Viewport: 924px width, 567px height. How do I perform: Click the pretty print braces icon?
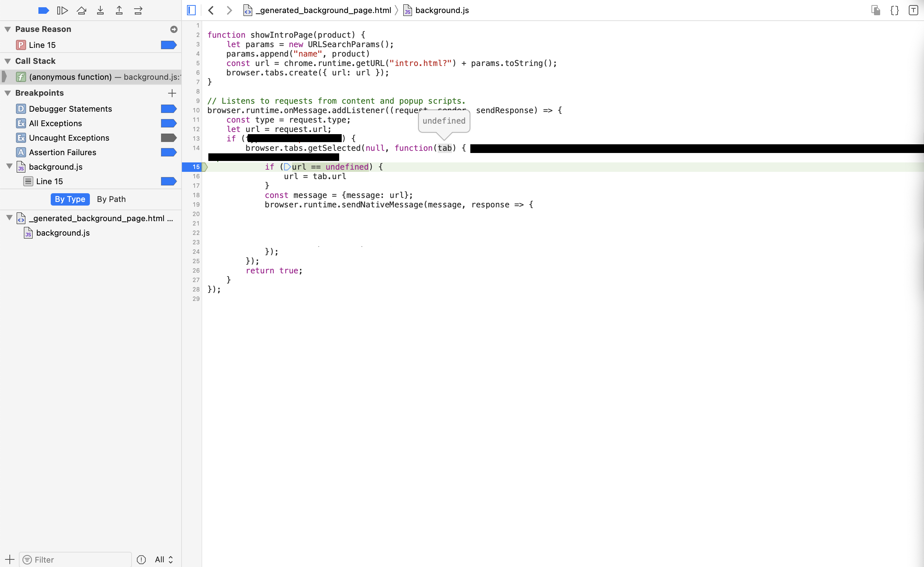click(894, 11)
